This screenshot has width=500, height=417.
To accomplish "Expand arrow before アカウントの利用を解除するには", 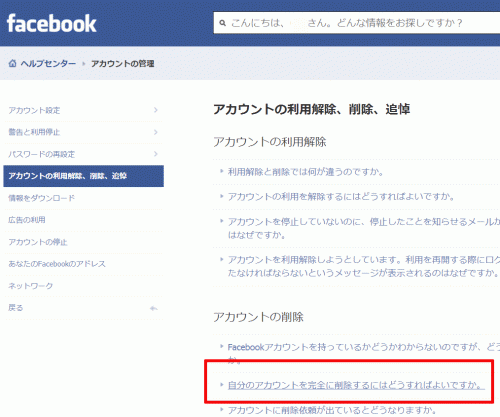I will click(x=221, y=196).
